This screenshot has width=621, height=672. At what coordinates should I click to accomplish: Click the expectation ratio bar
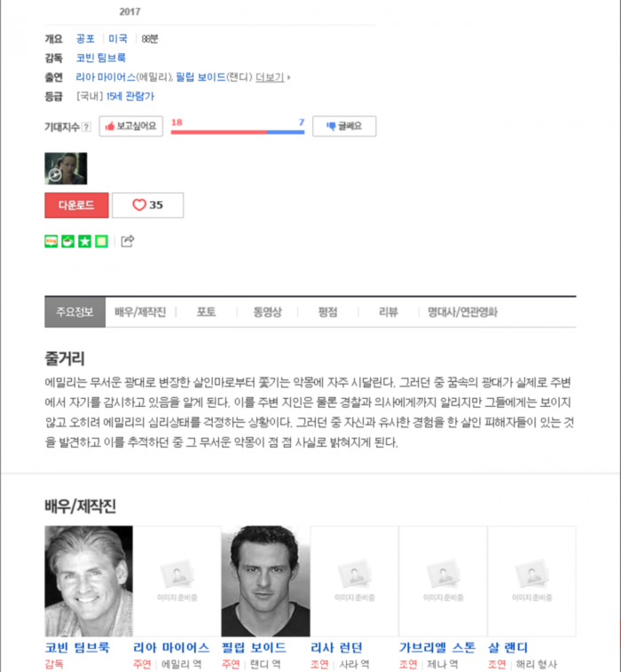click(238, 132)
